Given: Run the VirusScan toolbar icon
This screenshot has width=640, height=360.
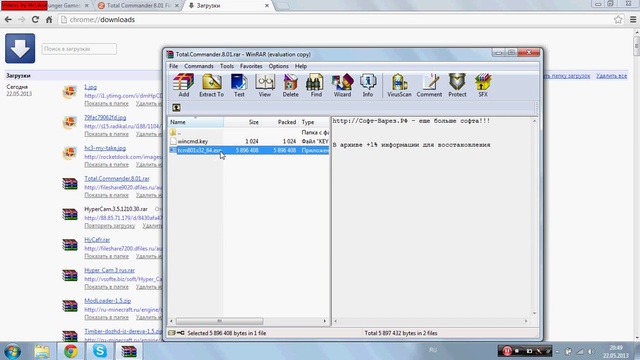Looking at the screenshot, I should pyautogui.click(x=399, y=85).
